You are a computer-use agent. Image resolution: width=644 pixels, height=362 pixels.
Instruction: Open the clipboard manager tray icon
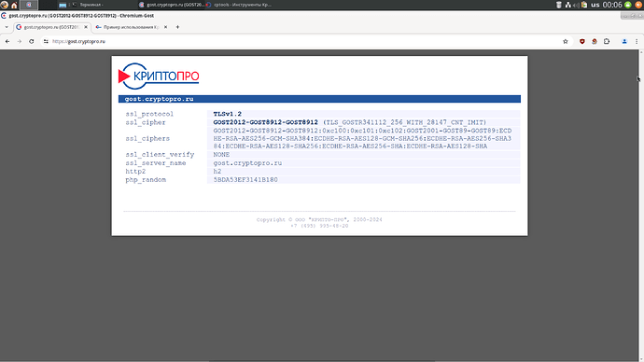[584, 5]
